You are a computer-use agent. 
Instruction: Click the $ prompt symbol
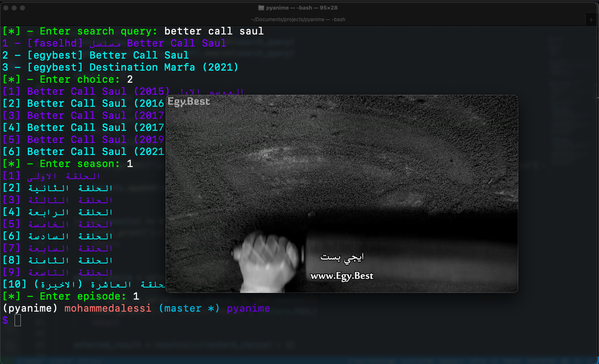tap(5, 320)
